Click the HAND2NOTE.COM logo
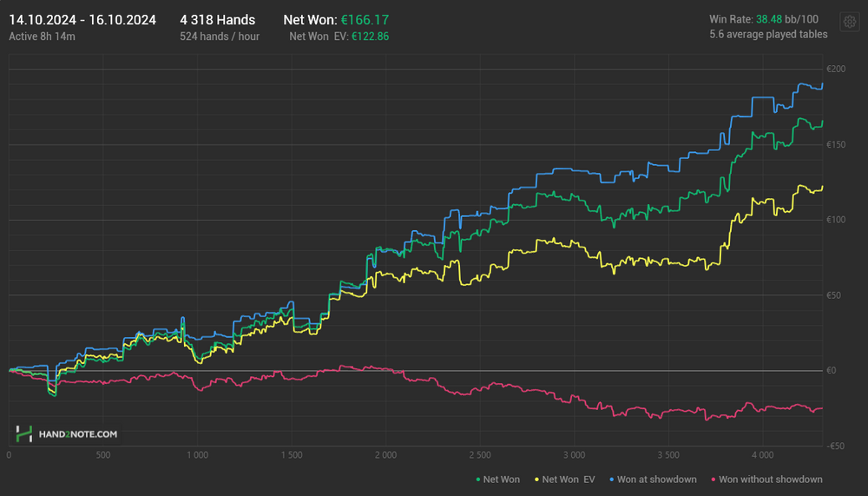 coord(67,434)
